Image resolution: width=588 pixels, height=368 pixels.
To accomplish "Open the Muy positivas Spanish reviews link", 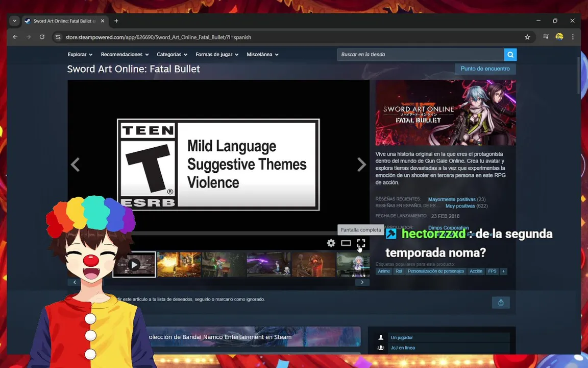I will (460, 206).
